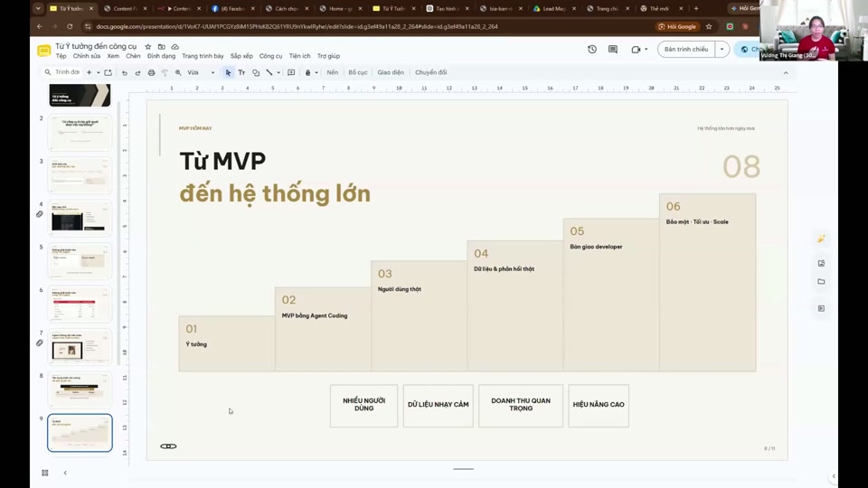Open version history clock icon
The image size is (868, 488).
tap(592, 49)
